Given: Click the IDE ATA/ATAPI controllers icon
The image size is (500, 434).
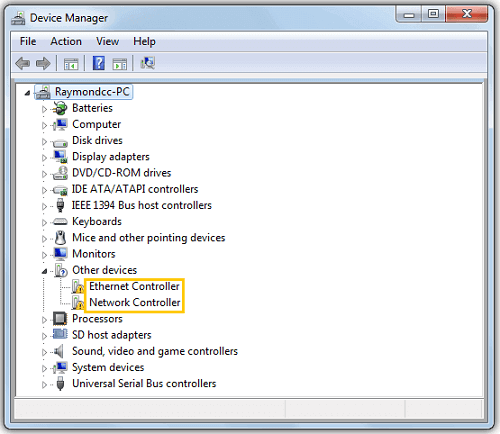Looking at the screenshot, I should [x=60, y=190].
